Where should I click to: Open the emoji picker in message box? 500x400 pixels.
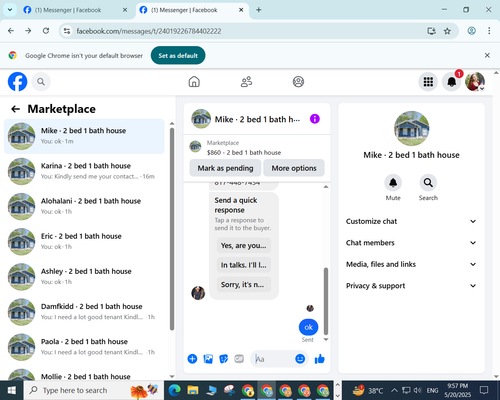[x=300, y=359]
